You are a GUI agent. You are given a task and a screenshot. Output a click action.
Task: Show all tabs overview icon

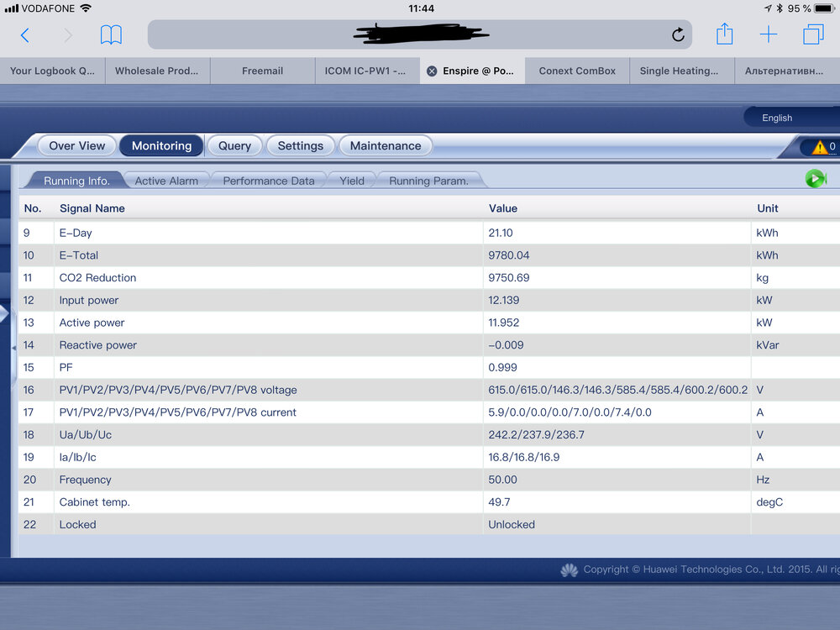[x=813, y=34]
